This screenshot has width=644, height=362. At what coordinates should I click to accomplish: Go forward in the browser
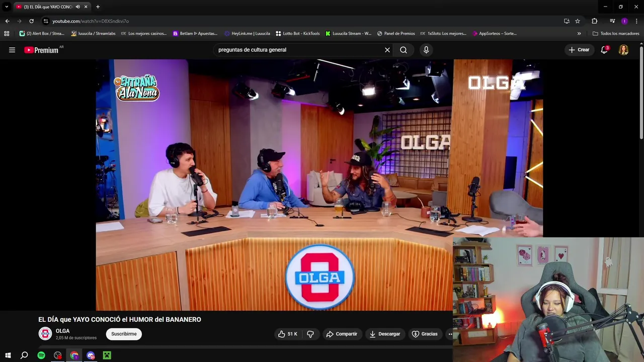tap(19, 21)
